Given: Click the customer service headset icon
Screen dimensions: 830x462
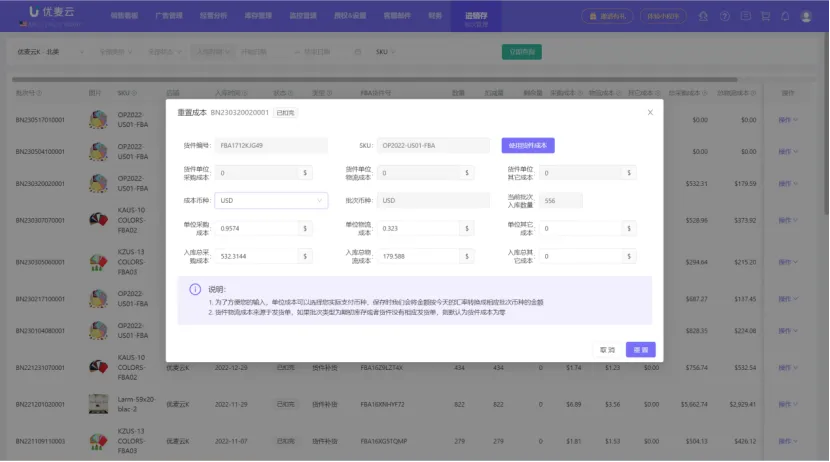Looking at the screenshot, I should point(703,16).
